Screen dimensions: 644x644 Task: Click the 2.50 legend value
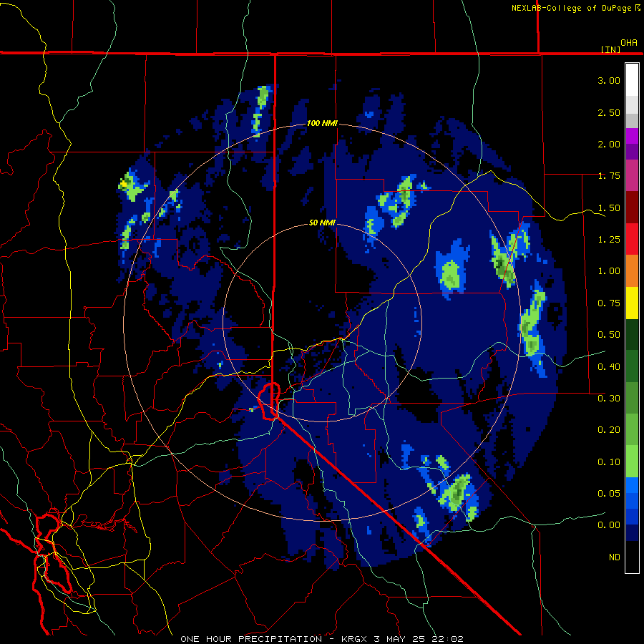tap(609, 112)
